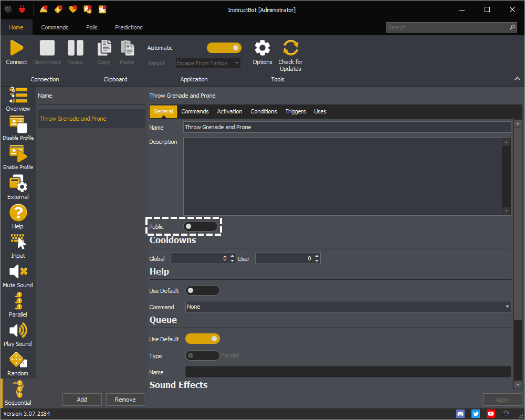
Task: Click Check for Updates icon
Action: (290, 48)
